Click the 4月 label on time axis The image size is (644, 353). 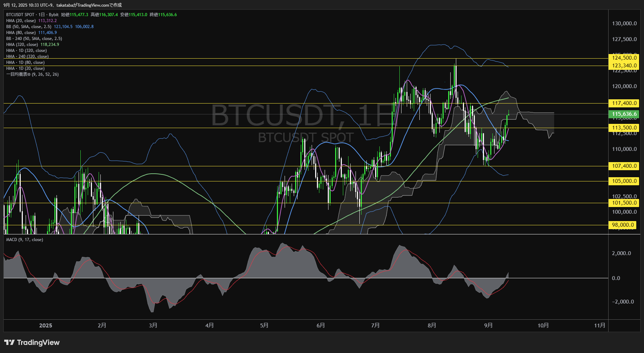210,326
